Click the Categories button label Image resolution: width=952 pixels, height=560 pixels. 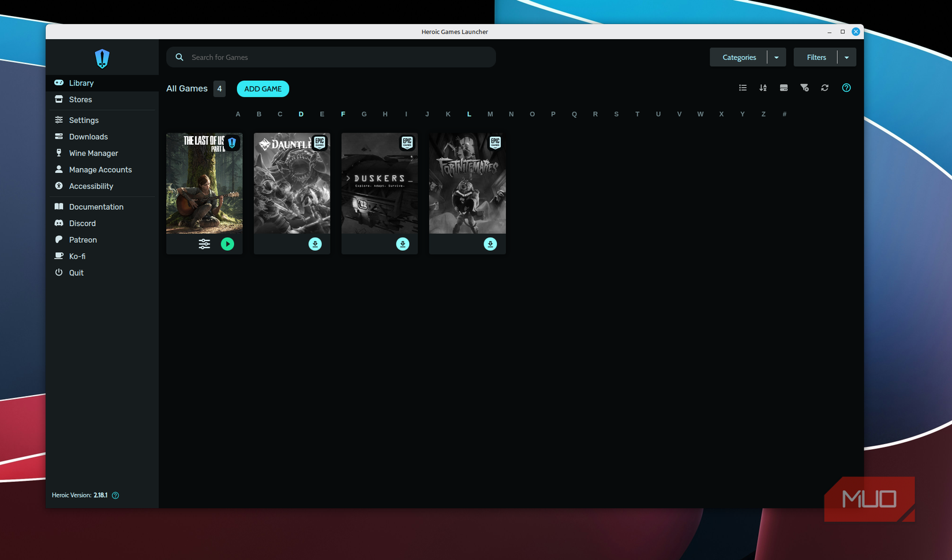click(739, 57)
